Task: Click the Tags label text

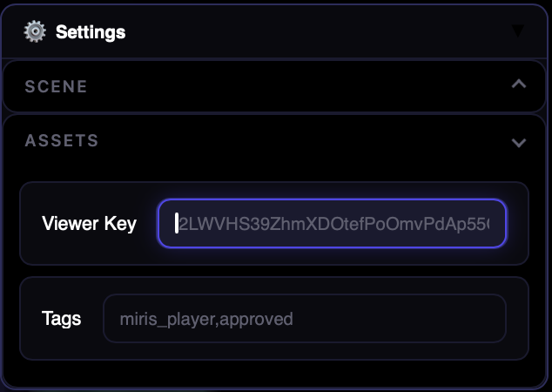Action: pos(62,319)
